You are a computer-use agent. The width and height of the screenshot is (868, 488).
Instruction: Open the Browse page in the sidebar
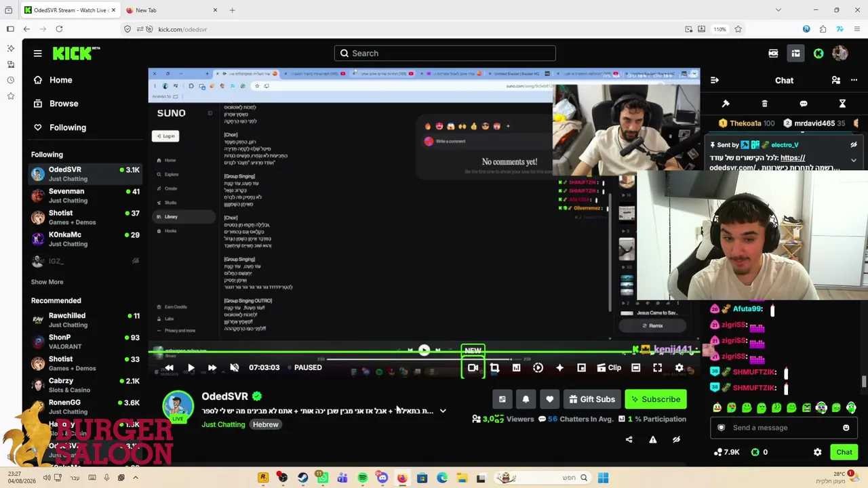pos(55,104)
